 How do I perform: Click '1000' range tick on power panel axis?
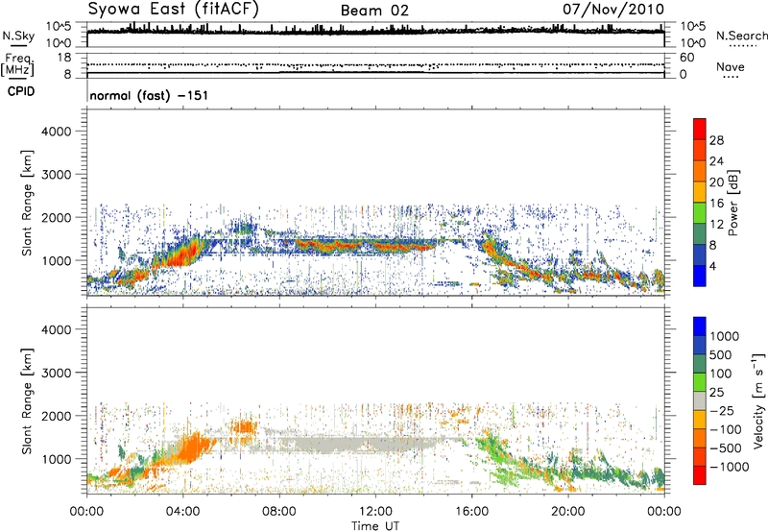(57, 260)
